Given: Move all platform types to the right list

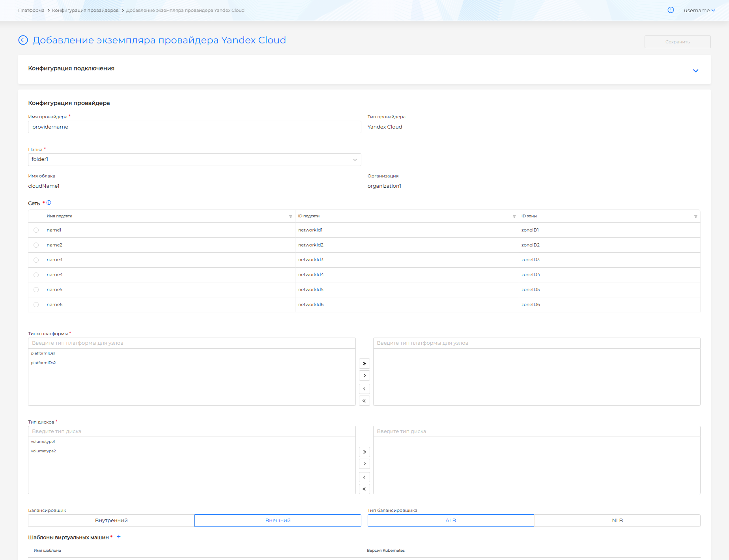Looking at the screenshot, I should click(x=364, y=364).
